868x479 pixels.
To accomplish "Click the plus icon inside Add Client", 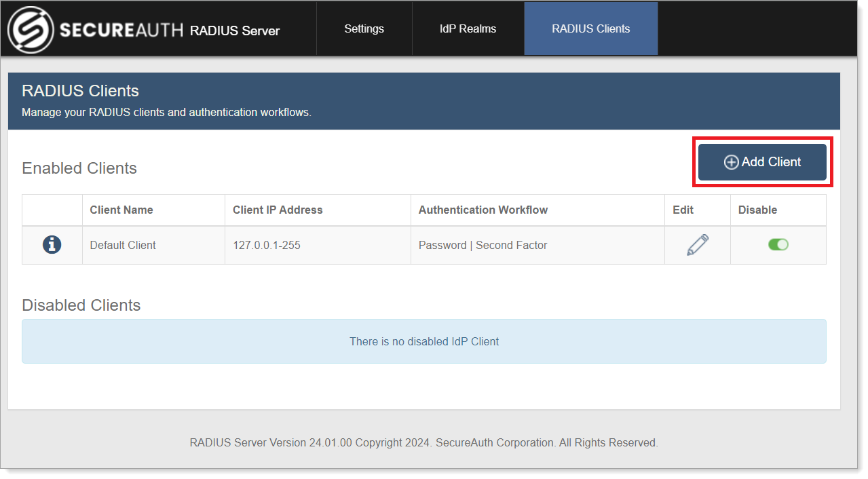I will coord(731,161).
